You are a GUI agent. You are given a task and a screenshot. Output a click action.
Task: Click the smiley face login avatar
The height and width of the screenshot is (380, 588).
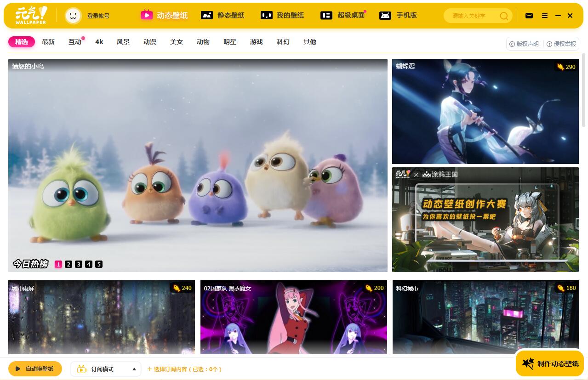[x=73, y=16]
